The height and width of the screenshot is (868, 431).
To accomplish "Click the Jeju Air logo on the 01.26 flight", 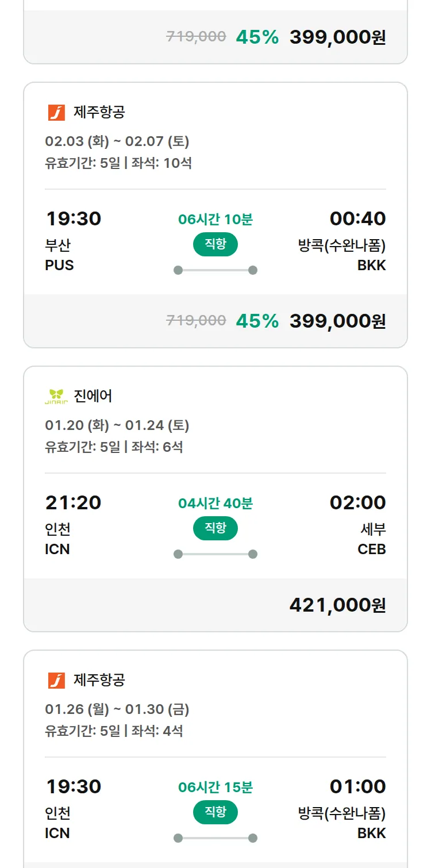I will [56, 681].
